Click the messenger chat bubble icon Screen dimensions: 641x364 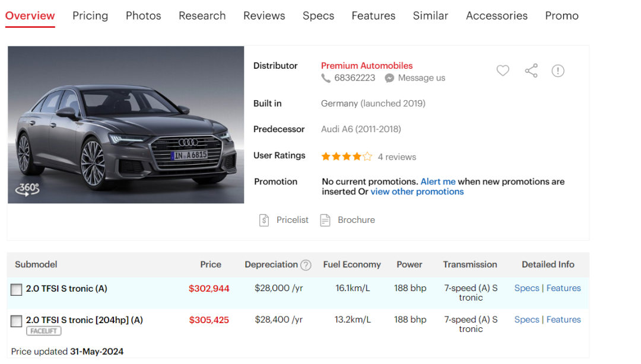389,78
